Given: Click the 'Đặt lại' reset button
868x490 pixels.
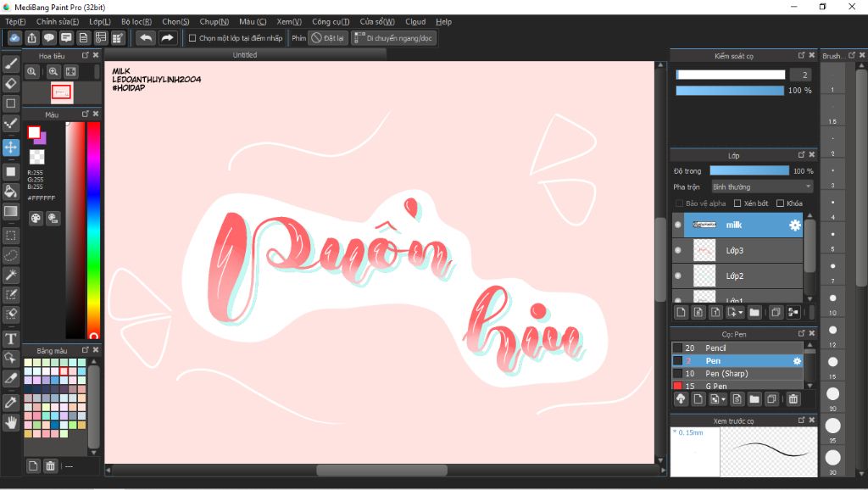Looking at the screenshot, I should [328, 37].
